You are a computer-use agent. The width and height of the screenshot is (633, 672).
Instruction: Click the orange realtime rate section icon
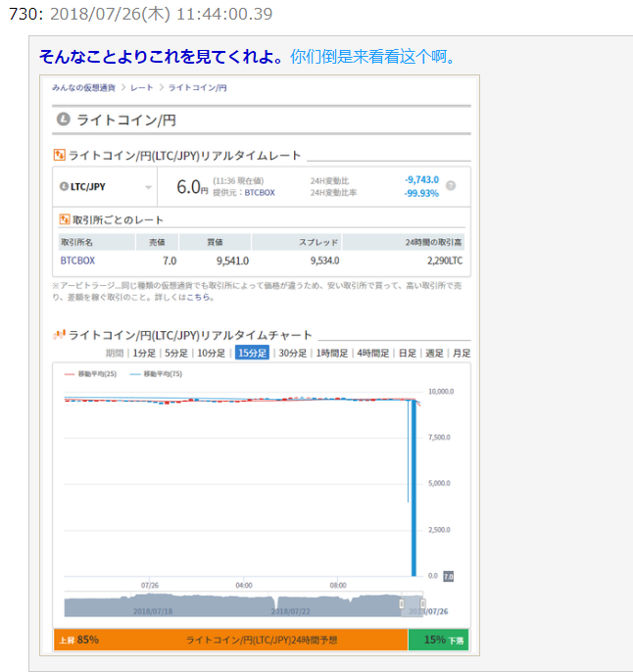[x=59, y=155]
